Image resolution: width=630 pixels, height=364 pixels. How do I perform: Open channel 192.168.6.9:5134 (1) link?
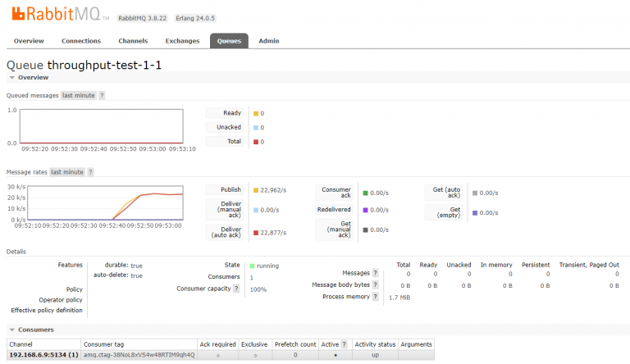point(43,355)
